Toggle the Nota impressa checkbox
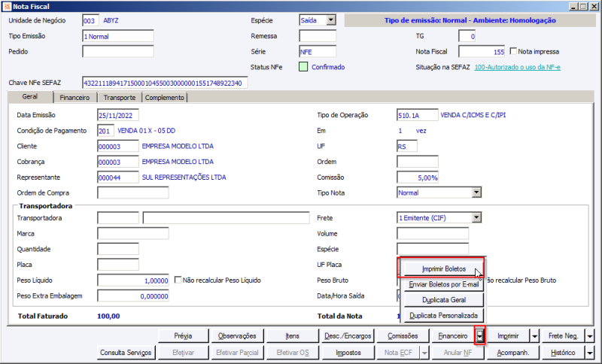This screenshot has height=364, width=602. [x=513, y=51]
